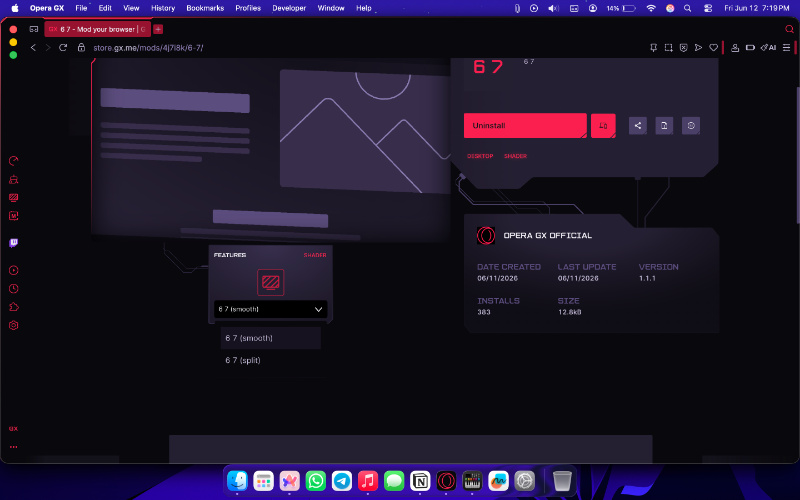Click the page vertical scrollbar

point(797,155)
